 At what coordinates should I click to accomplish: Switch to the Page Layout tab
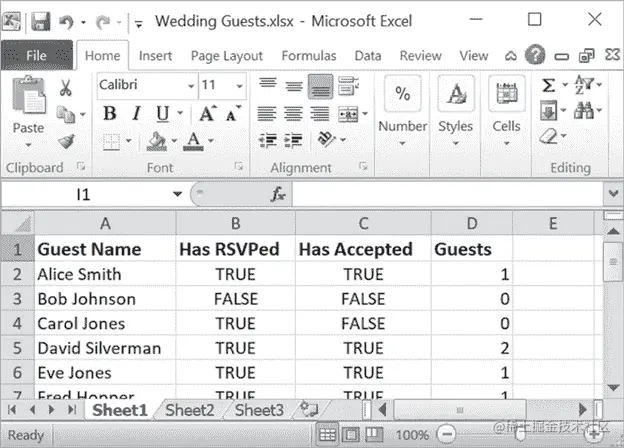(227, 56)
